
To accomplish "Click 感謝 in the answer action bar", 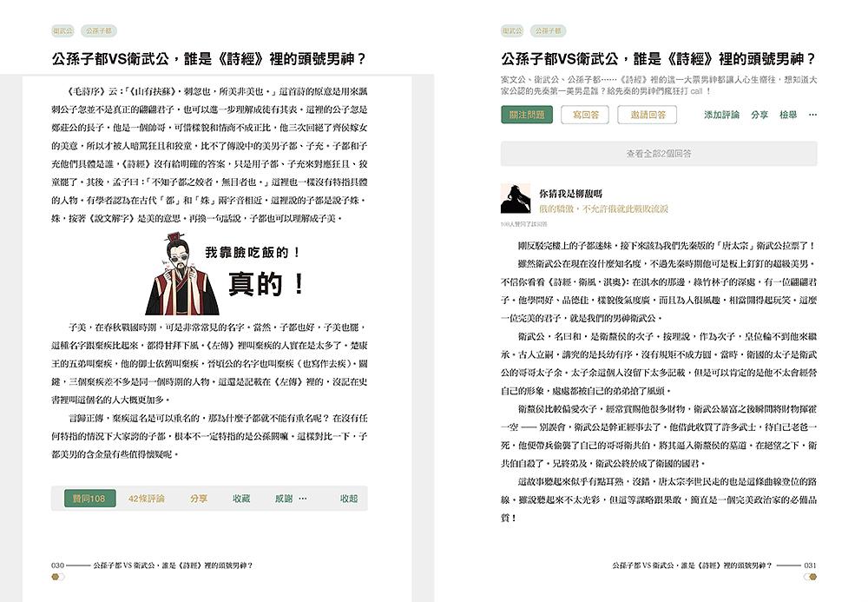I will [284, 499].
